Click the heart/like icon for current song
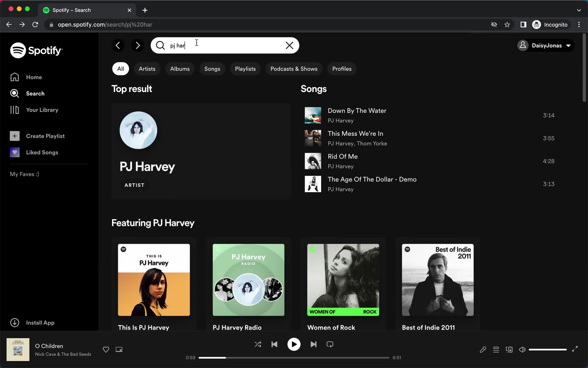The image size is (588, 368). [x=106, y=349]
